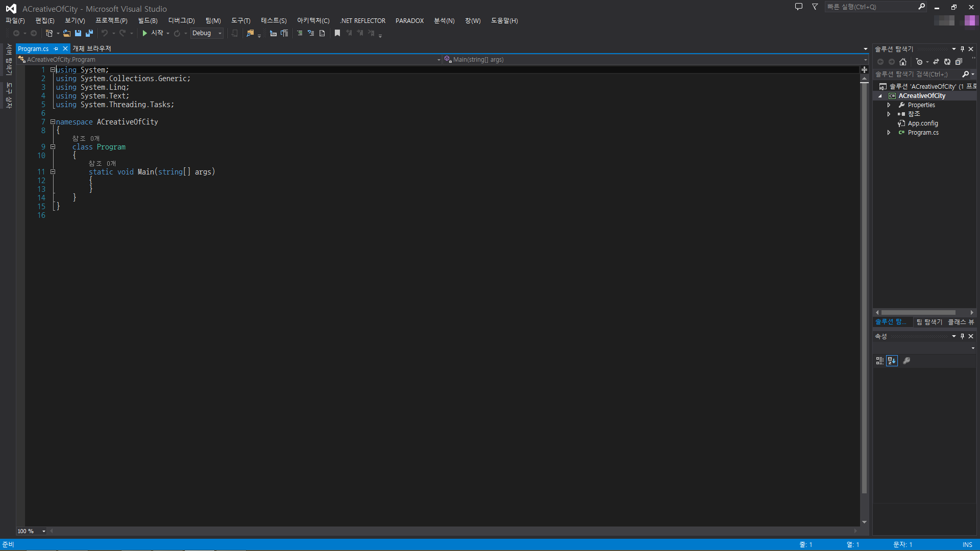Switch to the 팀 탐색기 tab

929,322
